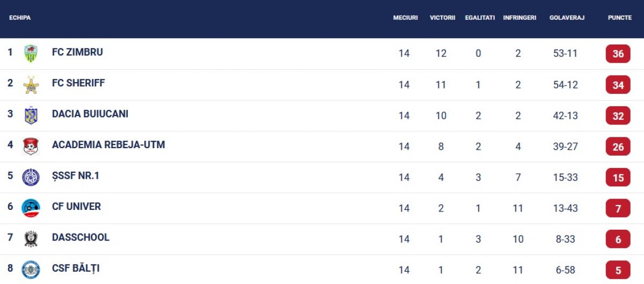This screenshot has height=284, width=644.
Task: Click the PUNCTE column header
Action: [x=620, y=18]
